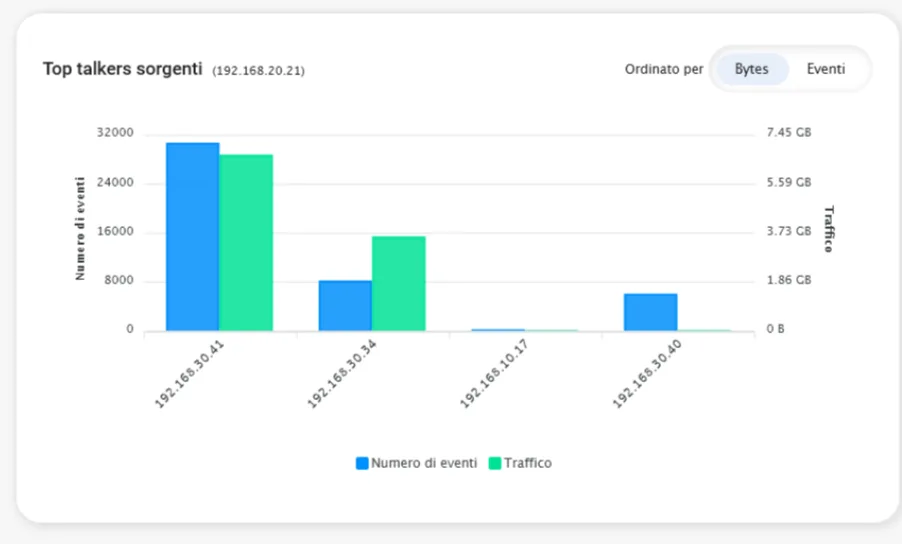Sort top talkers by Bytes
The image size is (902, 544).
(751, 69)
